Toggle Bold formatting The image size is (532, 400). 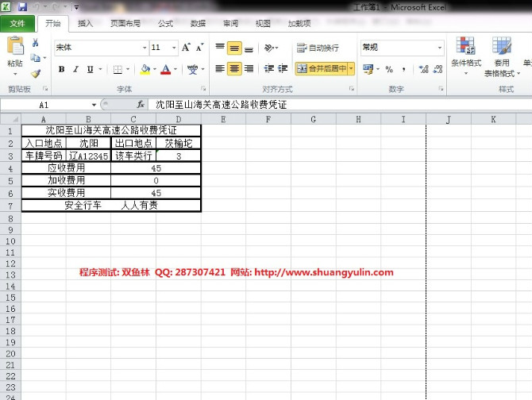point(61,70)
